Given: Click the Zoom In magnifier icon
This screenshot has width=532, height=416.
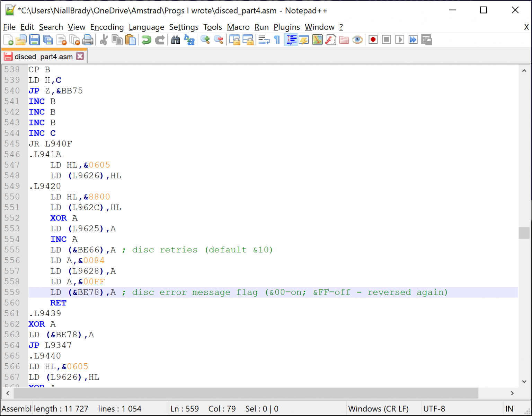Looking at the screenshot, I should [x=205, y=40].
